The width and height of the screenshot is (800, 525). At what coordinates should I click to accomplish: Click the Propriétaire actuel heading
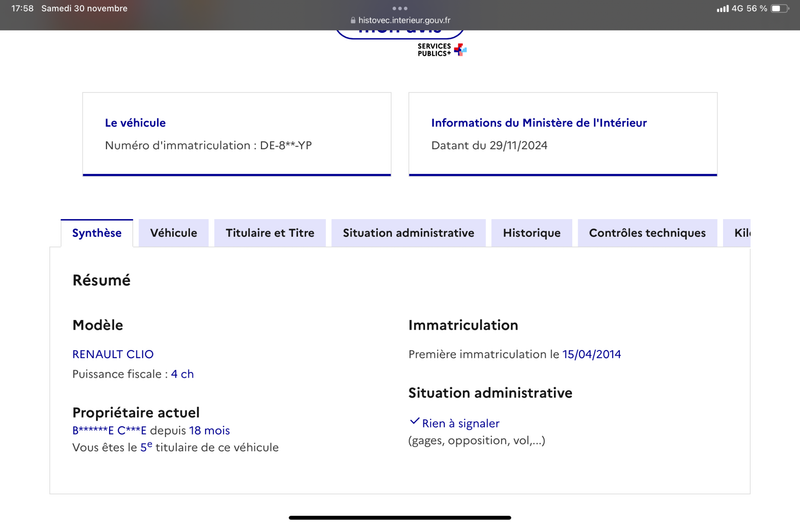[x=136, y=412]
